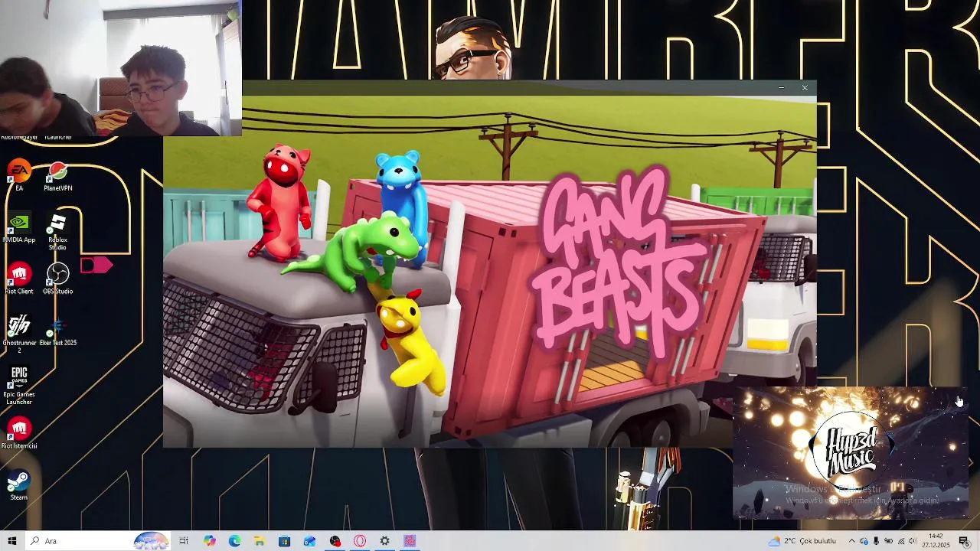Image resolution: width=980 pixels, height=551 pixels.
Task: Open the clock showing 14:42
Action: tap(937, 541)
